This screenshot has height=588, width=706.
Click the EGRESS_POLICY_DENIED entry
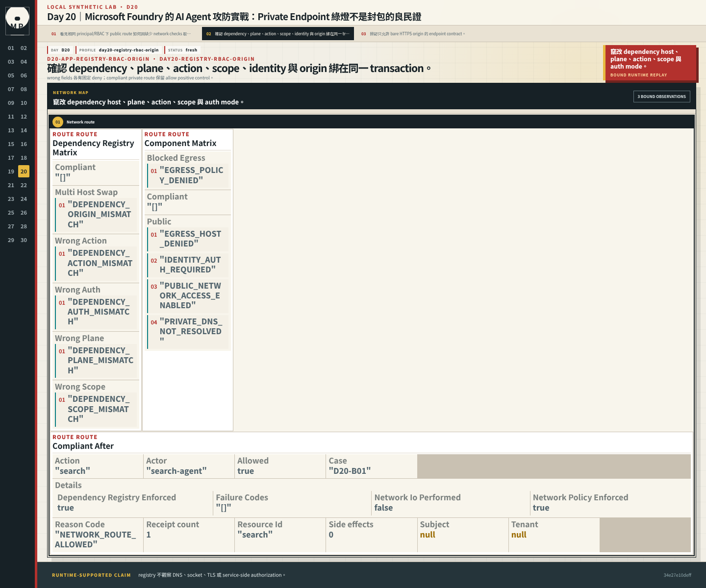[x=188, y=175]
